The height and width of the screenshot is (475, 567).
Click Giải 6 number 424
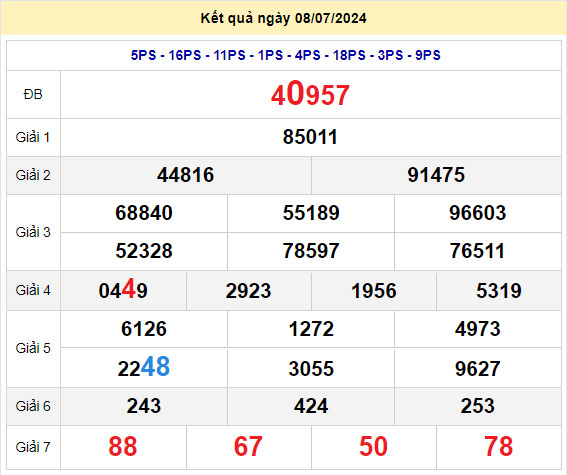click(311, 406)
